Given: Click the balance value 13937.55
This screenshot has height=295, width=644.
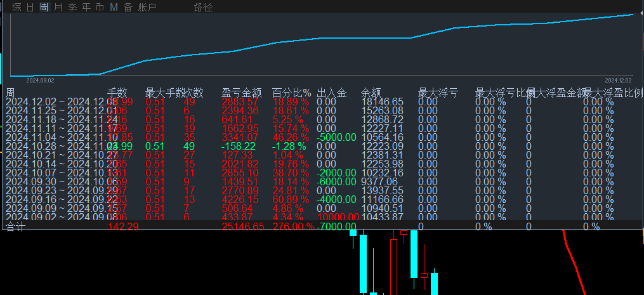Looking at the screenshot, I should pos(382,191).
